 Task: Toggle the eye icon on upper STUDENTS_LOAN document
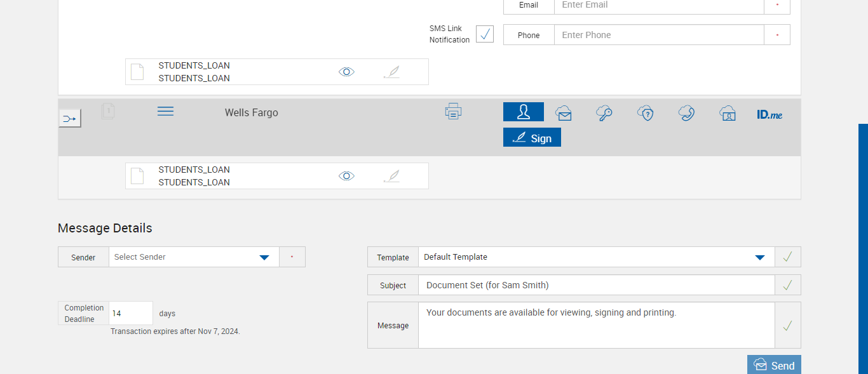pyautogui.click(x=346, y=72)
